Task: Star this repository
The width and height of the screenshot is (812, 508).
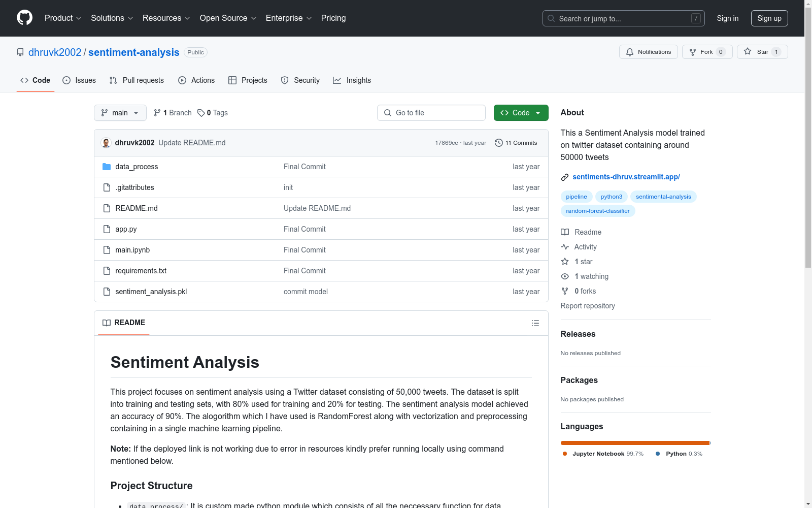Action: click(762, 52)
